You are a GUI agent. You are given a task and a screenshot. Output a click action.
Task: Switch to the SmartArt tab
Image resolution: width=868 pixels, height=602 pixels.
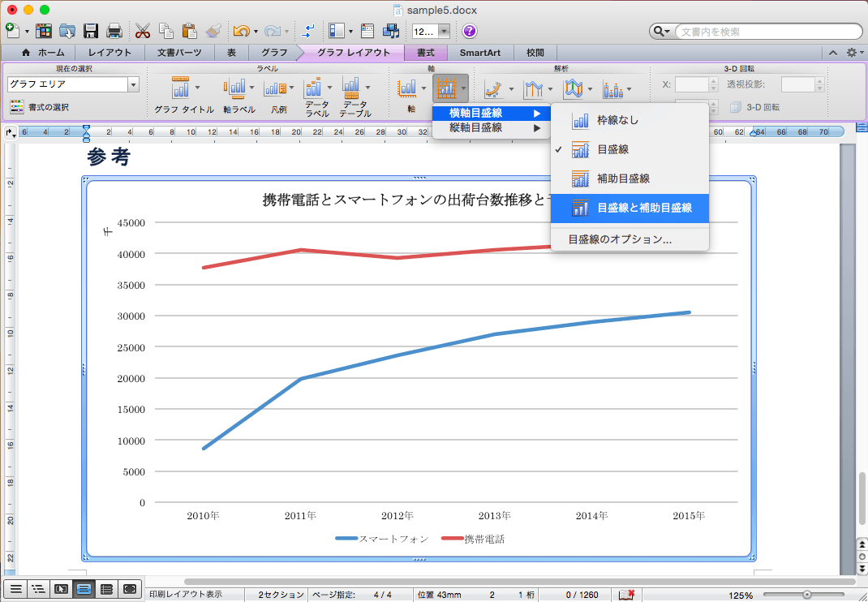[480, 53]
